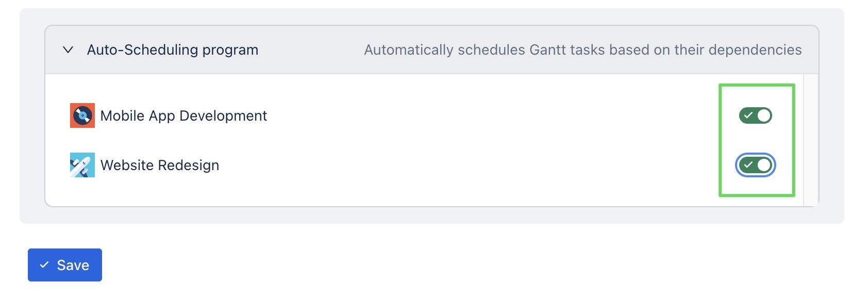Click the Gantt dependencies description text
The height and width of the screenshot is (299, 868).
pyautogui.click(x=582, y=50)
